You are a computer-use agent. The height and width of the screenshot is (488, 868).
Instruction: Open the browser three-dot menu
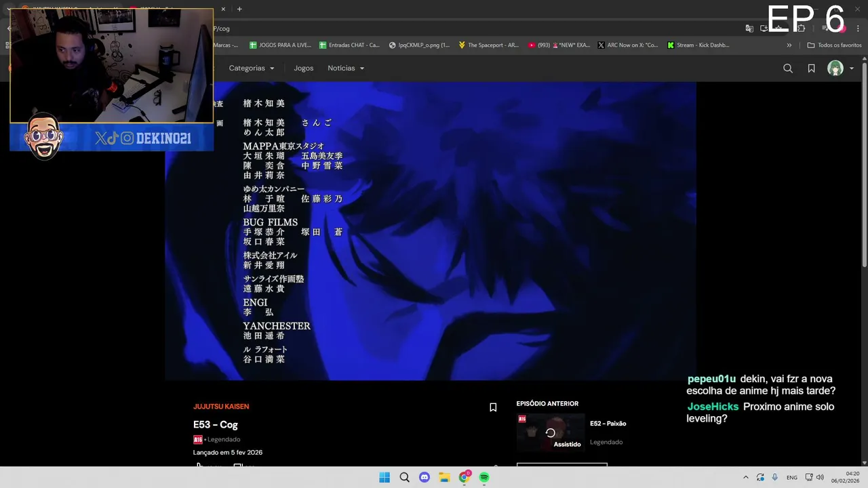coord(859,28)
